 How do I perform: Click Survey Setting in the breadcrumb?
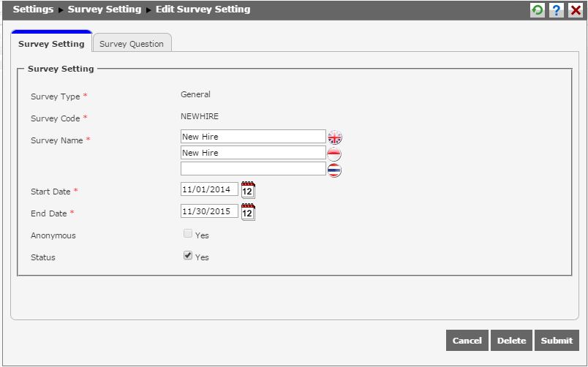(105, 10)
